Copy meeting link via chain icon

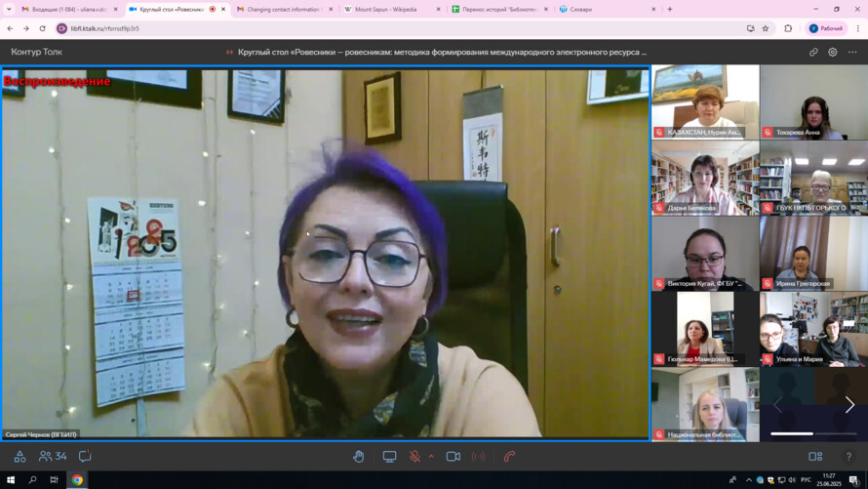(813, 52)
